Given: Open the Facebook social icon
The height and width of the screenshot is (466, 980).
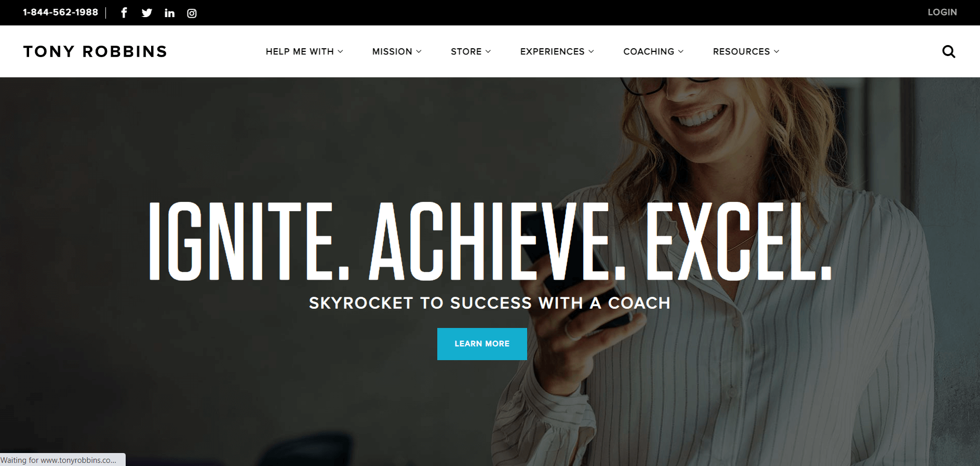Looking at the screenshot, I should 124,12.
